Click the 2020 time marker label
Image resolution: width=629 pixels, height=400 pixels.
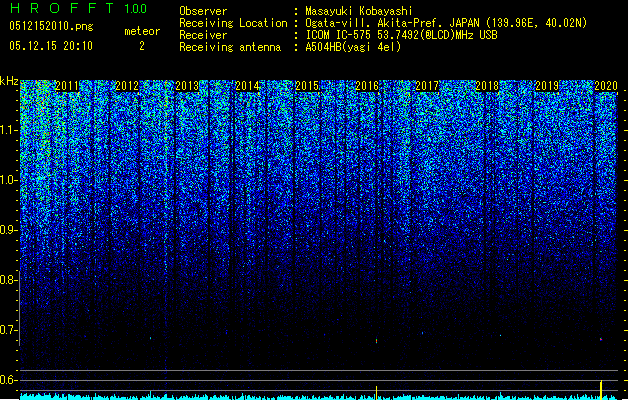tap(606, 86)
